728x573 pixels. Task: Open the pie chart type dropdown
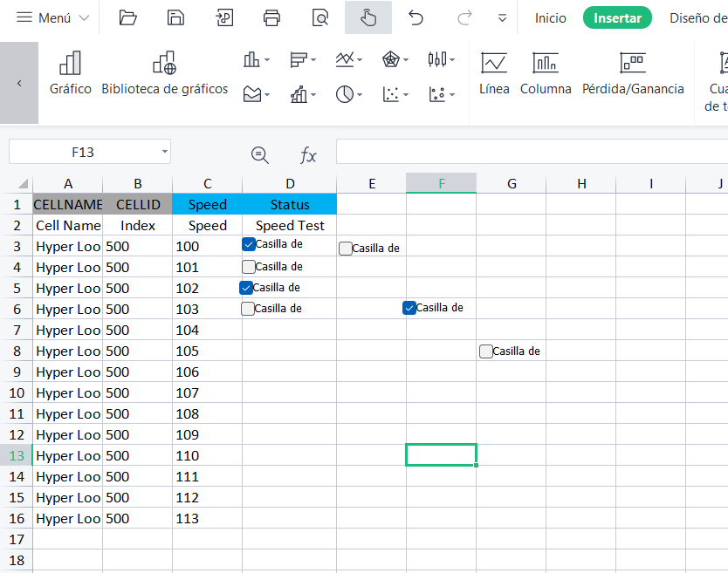[349, 94]
